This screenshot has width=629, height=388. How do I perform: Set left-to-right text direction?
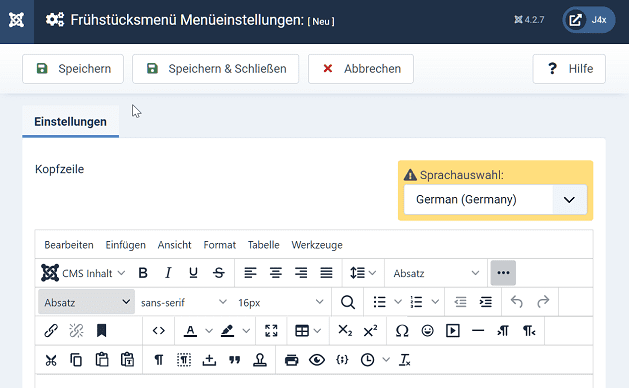pyautogui.click(x=503, y=331)
